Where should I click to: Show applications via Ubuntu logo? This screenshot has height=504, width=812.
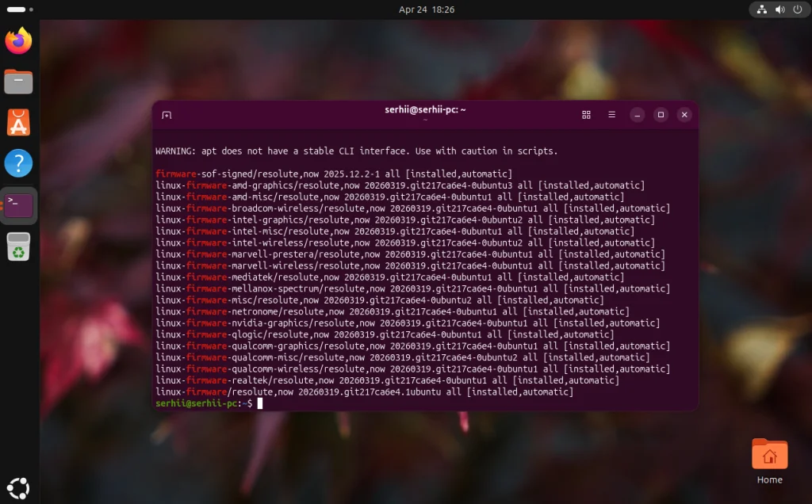(x=19, y=488)
